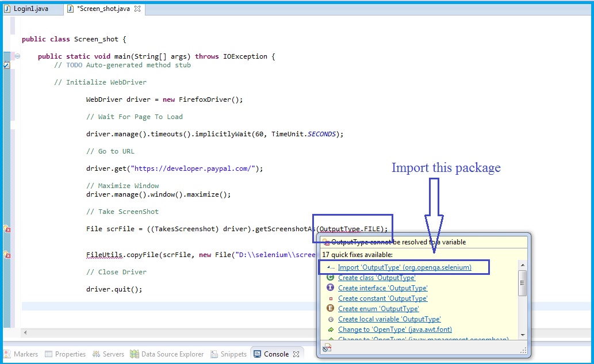Choose Create constant 'OutputType' quick fix
The height and width of the screenshot is (364, 594).
(x=382, y=298)
